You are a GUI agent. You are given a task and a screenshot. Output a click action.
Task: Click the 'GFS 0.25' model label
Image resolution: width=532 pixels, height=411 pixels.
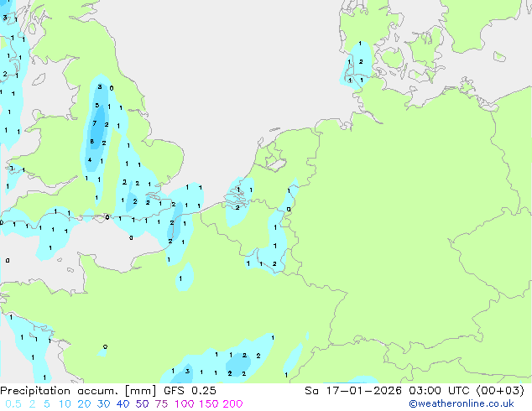click(x=190, y=391)
